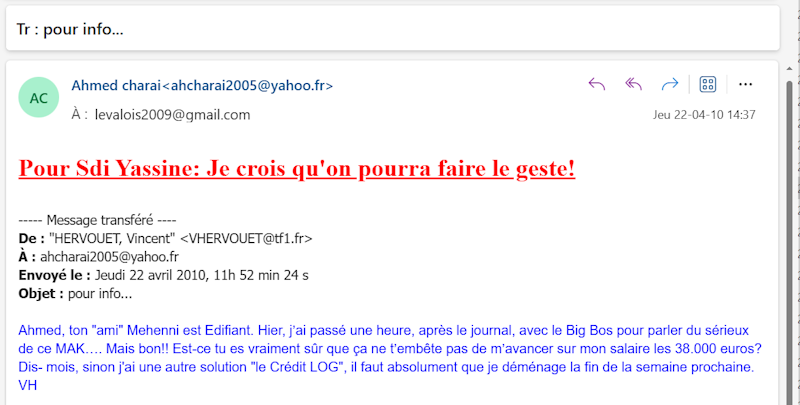The width and height of the screenshot is (800, 405).
Task: Click the subject line 'Tr : pour info...'
Action: click(x=70, y=28)
